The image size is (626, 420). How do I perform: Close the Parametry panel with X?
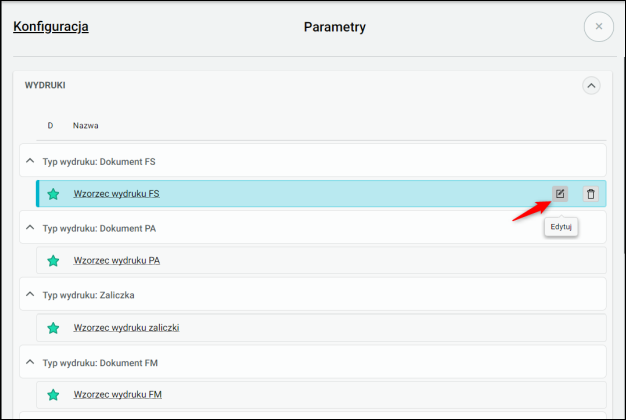598,27
